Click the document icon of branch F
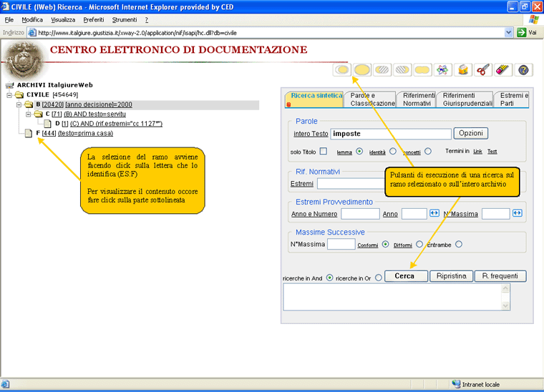The width and height of the screenshot is (544, 392). (29, 133)
